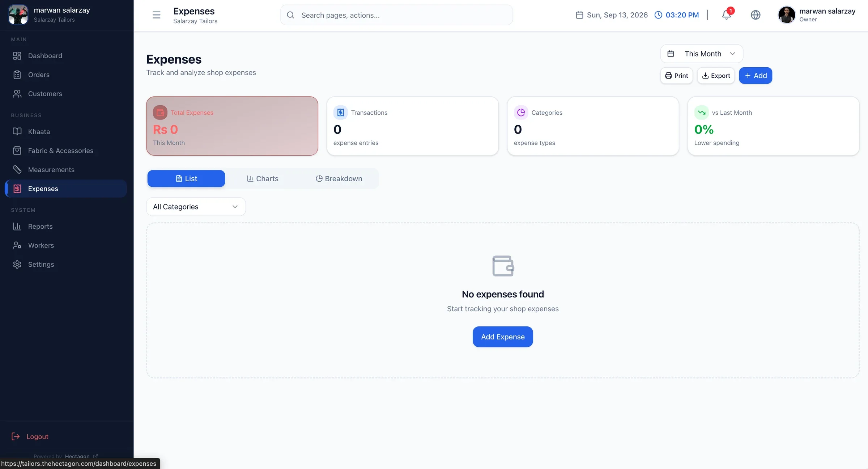Screen dimensions: 868x469
Task: Click the Total Expenses card
Action: [232, 126]
